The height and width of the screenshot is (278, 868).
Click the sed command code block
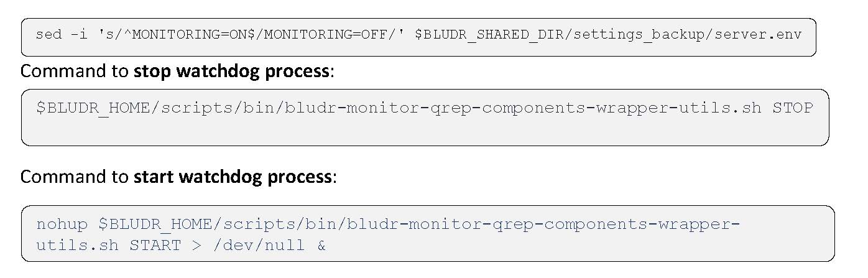(418, 37)
